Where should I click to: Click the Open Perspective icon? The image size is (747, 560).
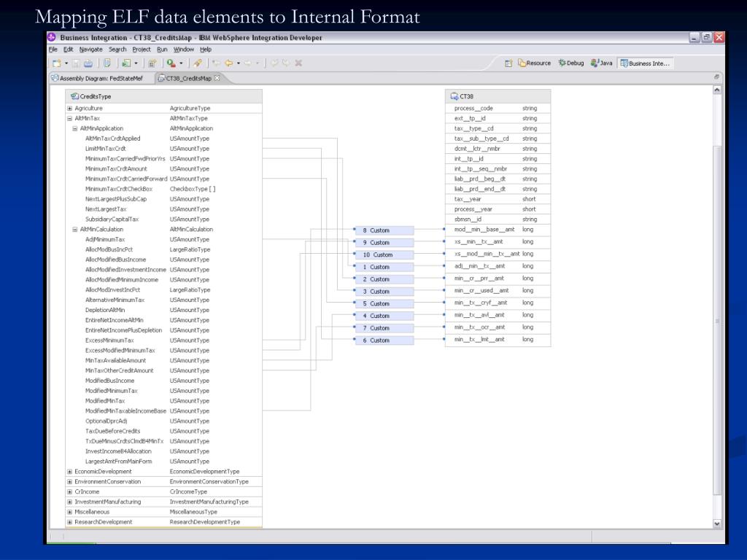click(508, 63)
